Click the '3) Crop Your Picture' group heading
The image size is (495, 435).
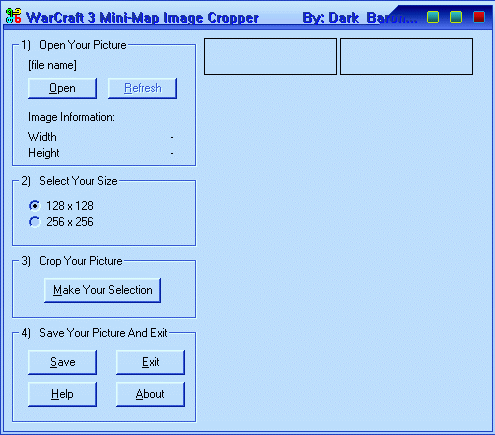pos(72,261)
